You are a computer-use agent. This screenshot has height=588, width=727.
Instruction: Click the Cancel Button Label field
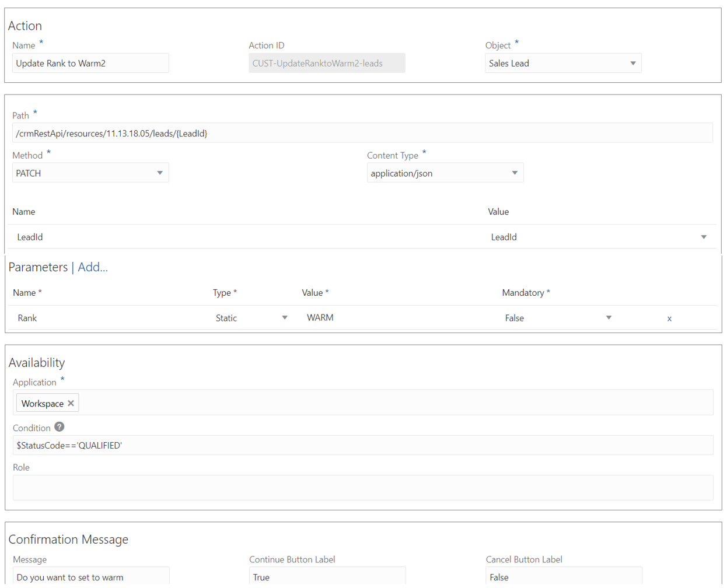point(564,576)
